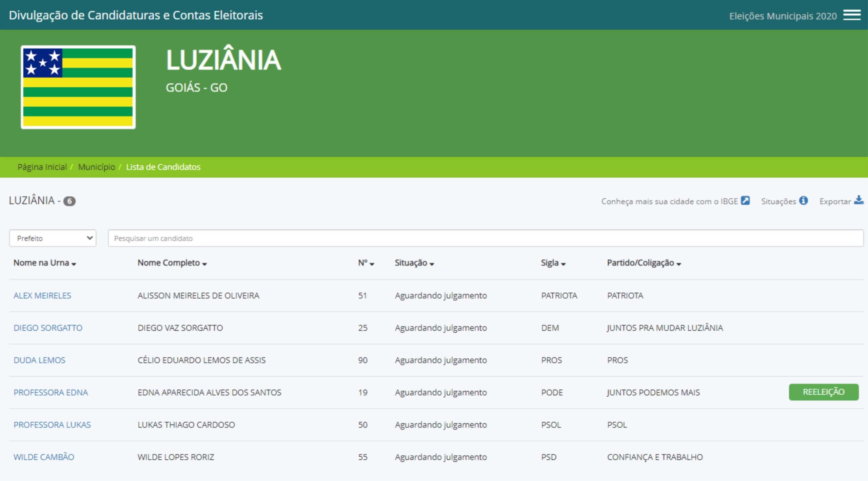Click JUNTOS PRA MUDAR LUZIÂNIA coalition
The image size is (868, 481).
click(x=665, y=328)
